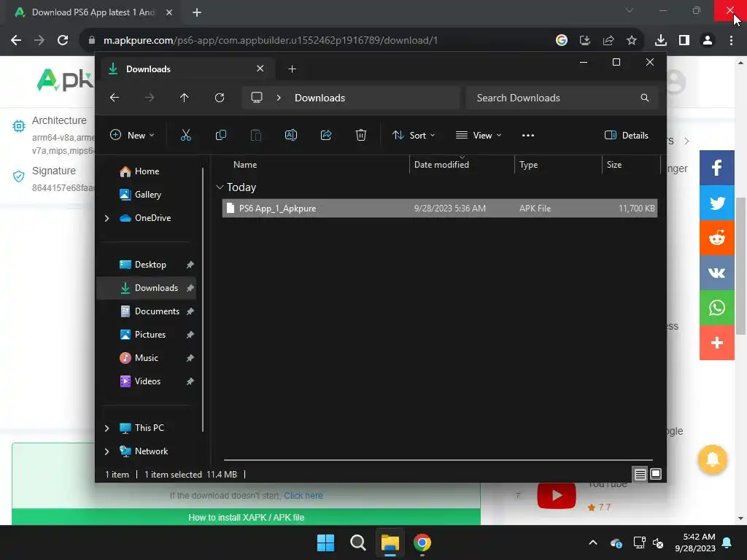The image size is (747, 560).
Task: Add a new File Explorer tab
Action: pyautogui.click(x=292, y=69)
